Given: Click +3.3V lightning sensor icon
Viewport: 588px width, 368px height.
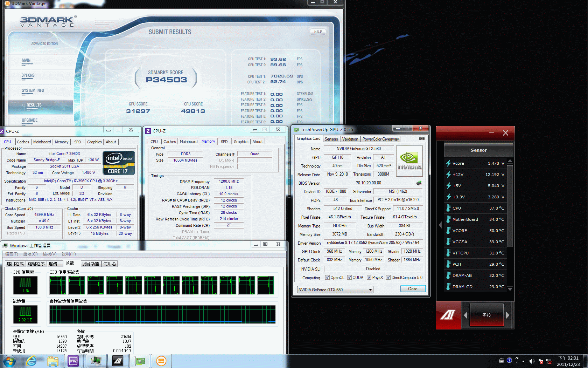Looking at the screenshot, I should 448,197.
